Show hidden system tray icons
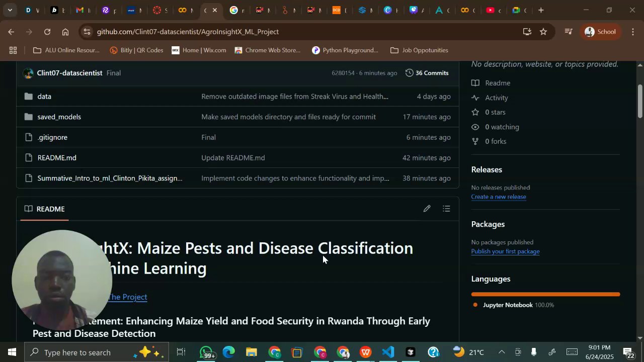This screenshot has width=644, height=362. point(502,352)
